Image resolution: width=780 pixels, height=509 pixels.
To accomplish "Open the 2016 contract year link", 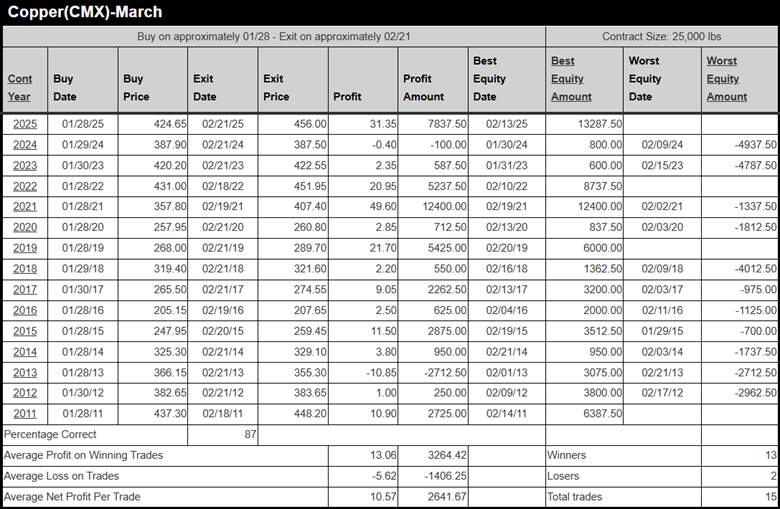I will click(25, 310).
